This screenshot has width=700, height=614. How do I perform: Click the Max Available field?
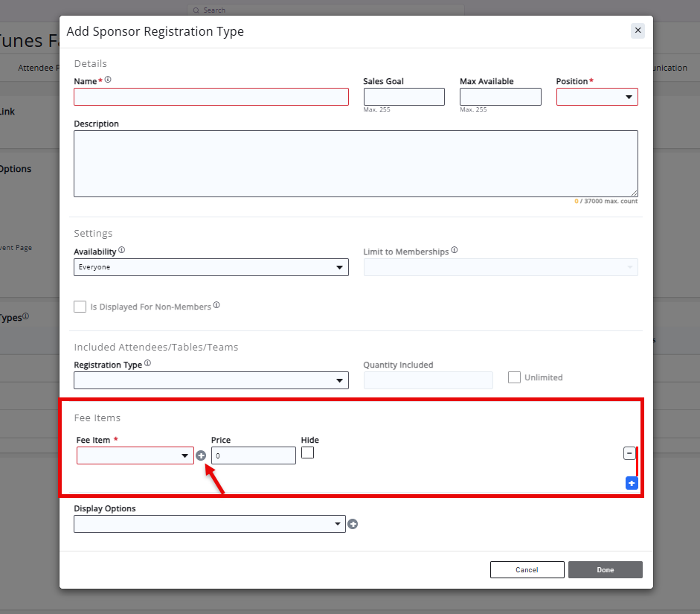[x=501, y=97]
